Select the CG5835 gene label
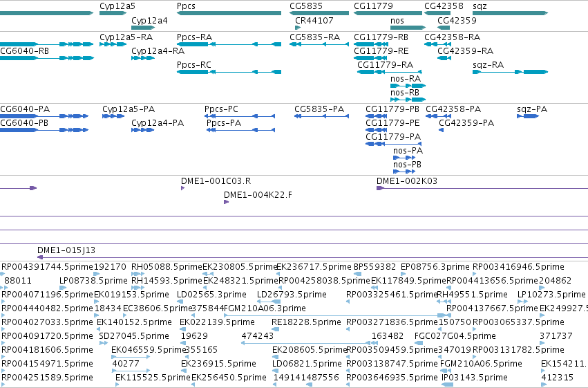This screenshot has height=388, width=588. click(306, 6)
